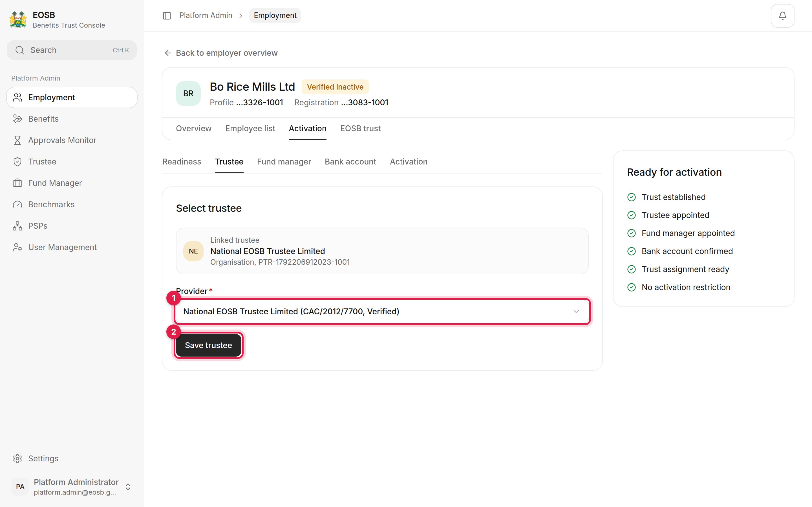Click the Save trustee button
This screenshot has width=812, height=507.
(x=208, y=345)
